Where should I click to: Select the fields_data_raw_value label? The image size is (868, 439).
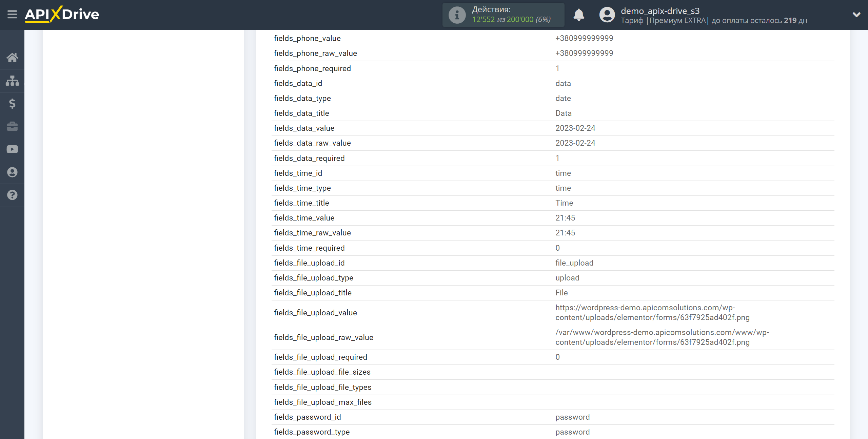(312, 143)
